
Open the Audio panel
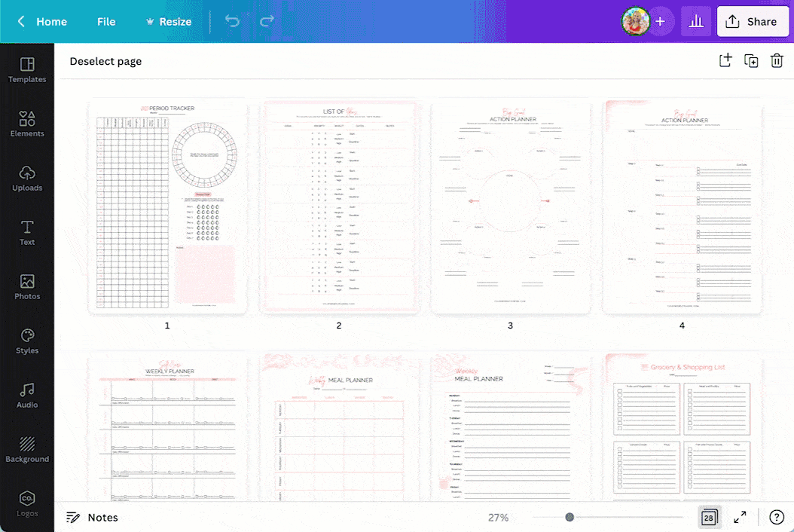coord(27,395)
